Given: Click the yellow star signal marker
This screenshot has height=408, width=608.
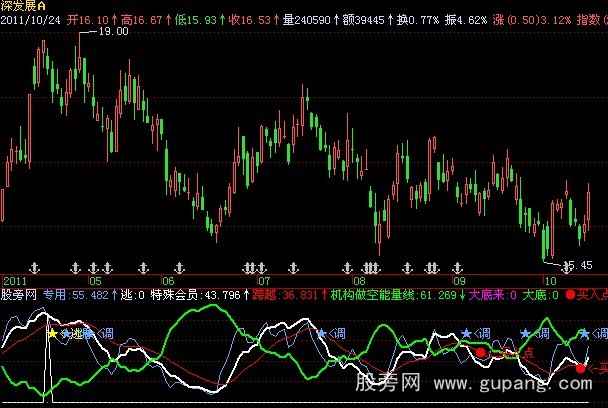Looking at the screenshot, I should [52, 333].
